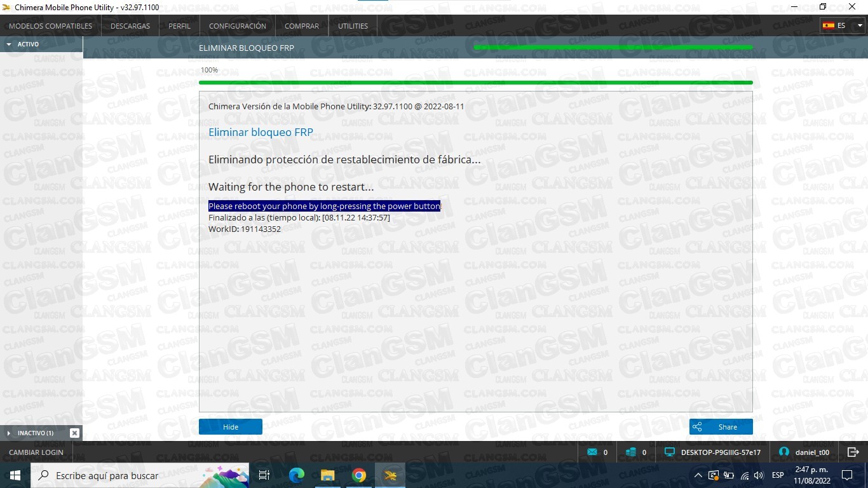Click the logout icon in the status bar
The image size is (868, 488).
pos(853,452)
